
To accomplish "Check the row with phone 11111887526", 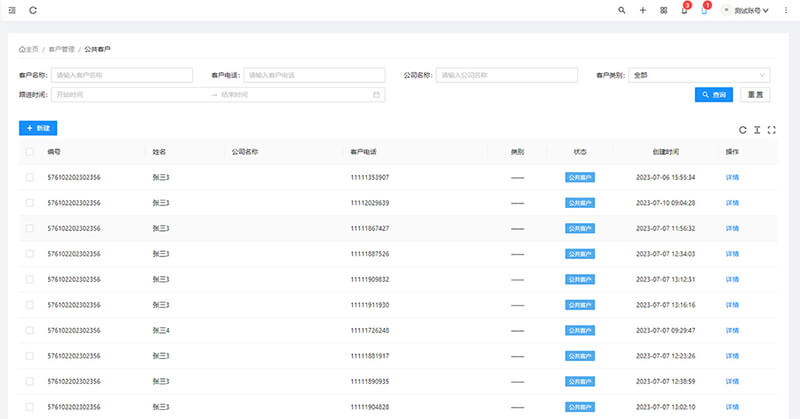I will (30, 254).
